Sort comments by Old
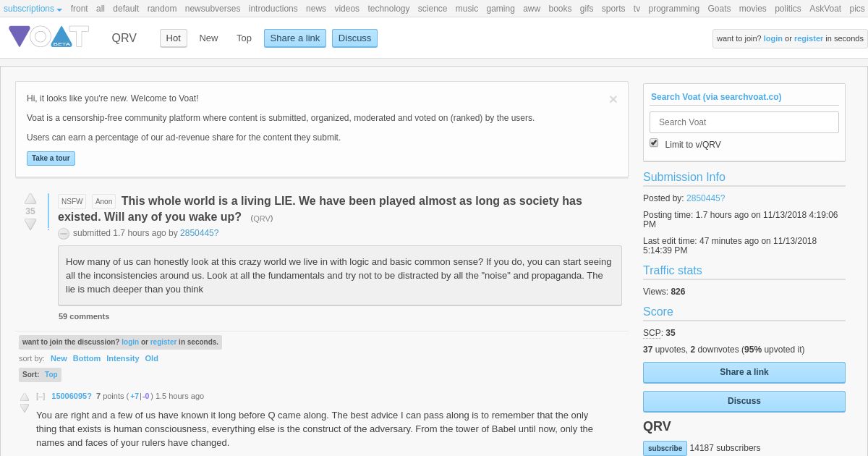Image resolution: width=868 pixels, height=456 pixels. 151,358
